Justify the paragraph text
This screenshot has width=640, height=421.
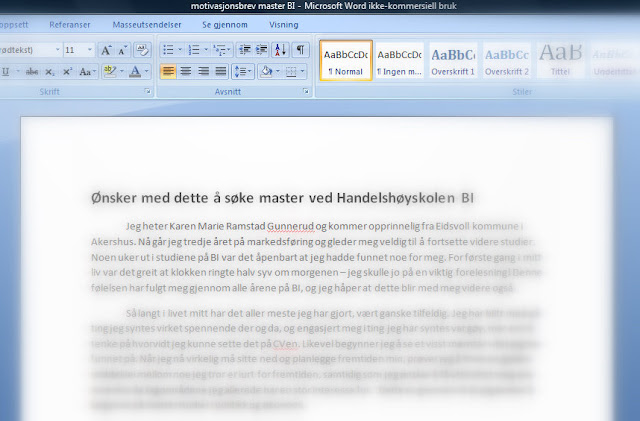221,72
